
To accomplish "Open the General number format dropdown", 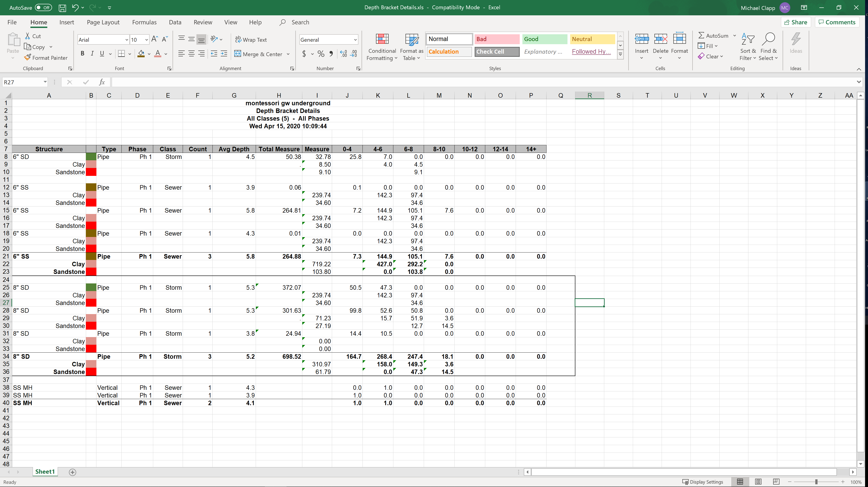I will (355, 40).
